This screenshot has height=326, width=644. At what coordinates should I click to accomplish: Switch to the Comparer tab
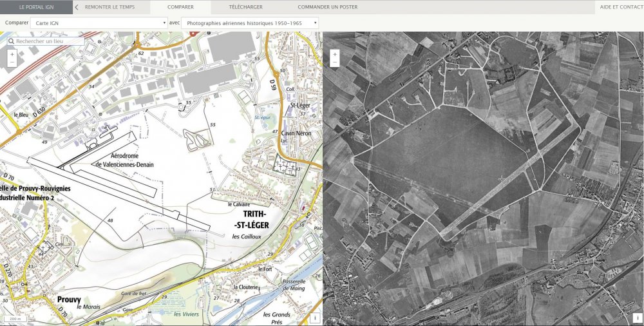pos(180,7)
